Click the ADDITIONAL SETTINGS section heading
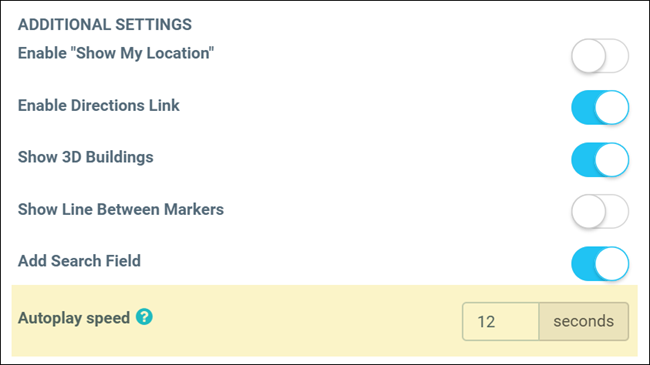This screenshot has height=365, width=650. 105,24
